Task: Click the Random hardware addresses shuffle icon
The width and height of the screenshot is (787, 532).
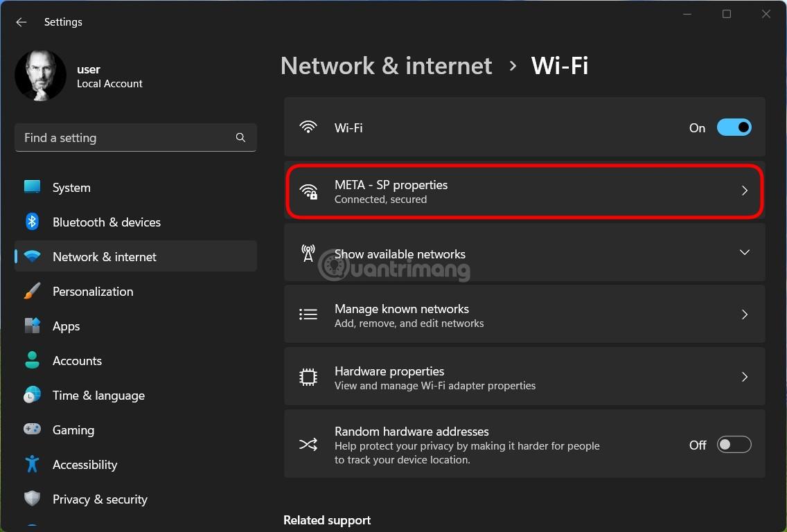Action: 308,445
